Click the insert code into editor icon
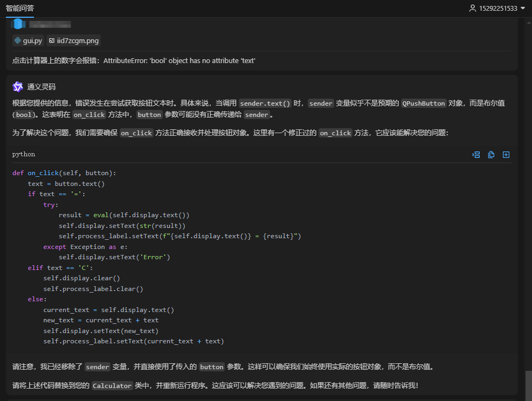Viewport: 532px width, 401px height. click(x=476, y=155)
